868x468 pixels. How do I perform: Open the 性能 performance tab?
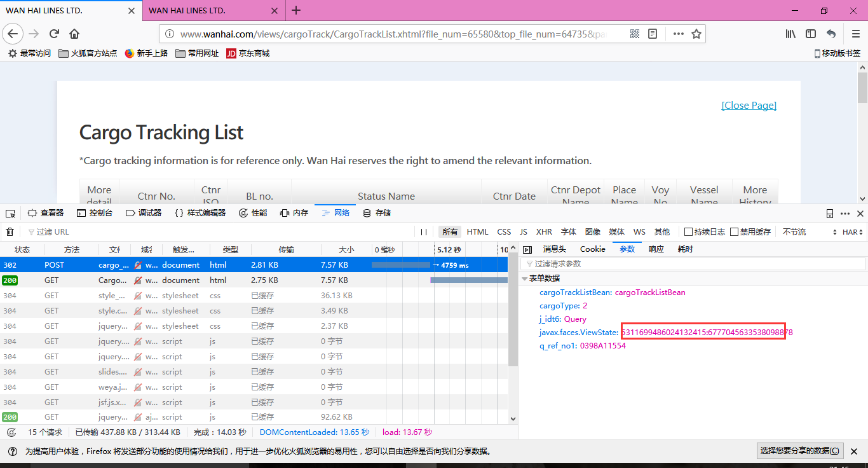point(253,213)
